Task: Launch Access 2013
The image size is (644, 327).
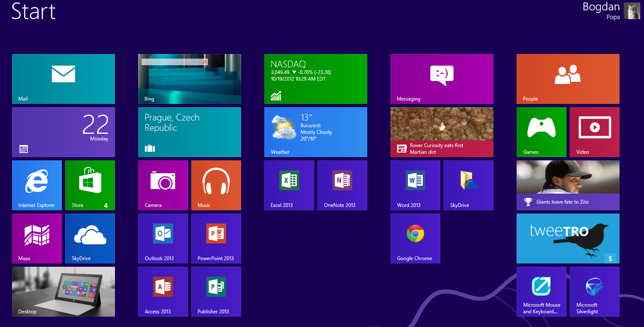Action: pyautogui.click(x=163, y=292)
